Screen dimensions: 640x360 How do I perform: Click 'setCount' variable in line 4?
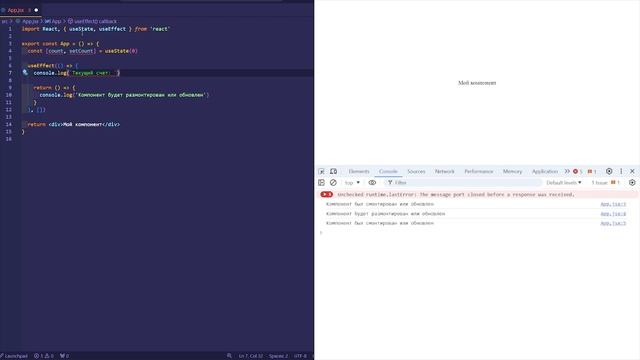coord(81,51)
